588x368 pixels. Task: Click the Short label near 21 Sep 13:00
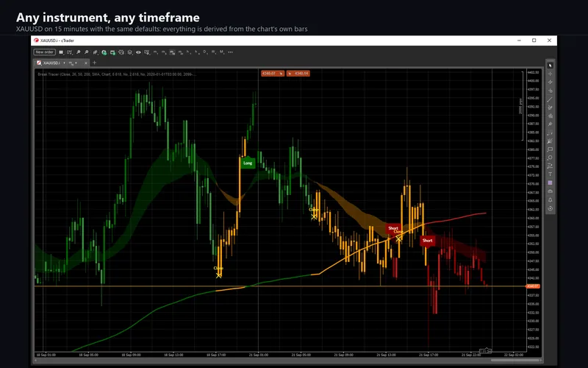(393, 228)
